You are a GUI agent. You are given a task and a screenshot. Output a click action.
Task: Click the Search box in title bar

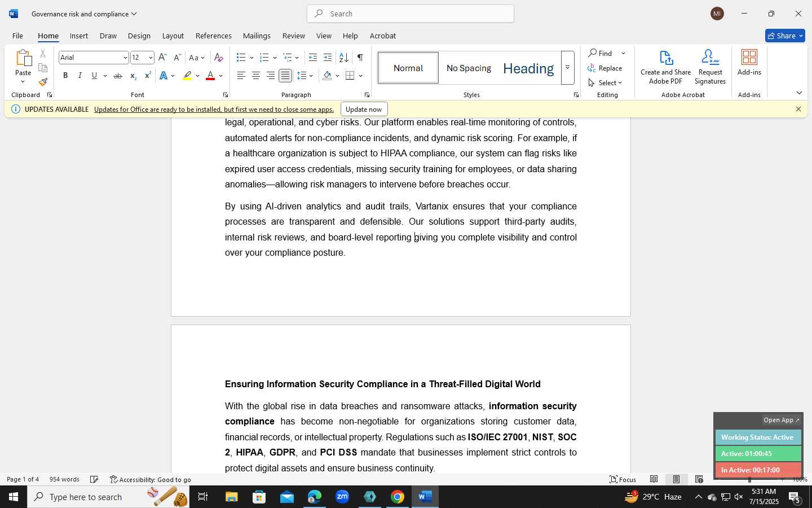(x=411, y=14)
